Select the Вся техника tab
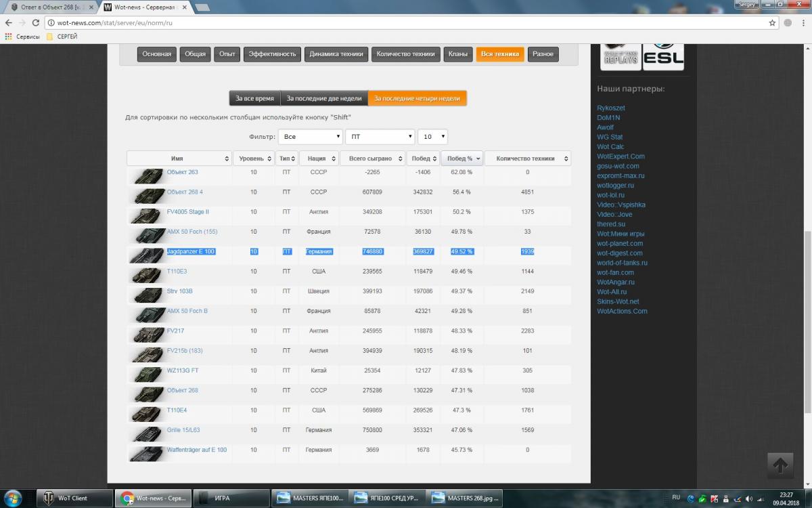 500,54
